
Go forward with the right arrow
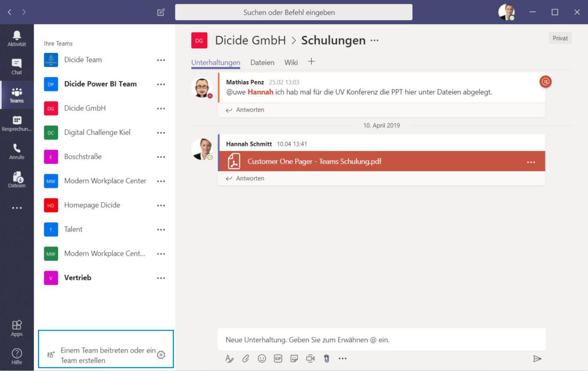[24, 12]
